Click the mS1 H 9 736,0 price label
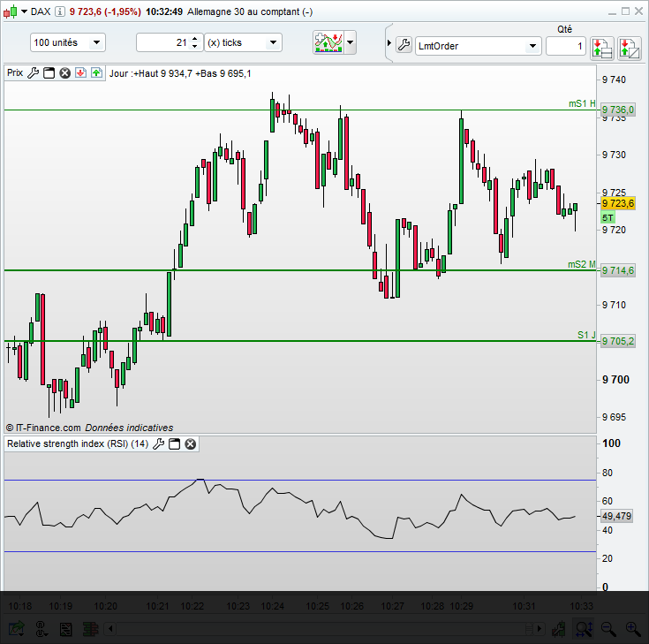The width and height of the screenshot is (649, 644). 617,110
